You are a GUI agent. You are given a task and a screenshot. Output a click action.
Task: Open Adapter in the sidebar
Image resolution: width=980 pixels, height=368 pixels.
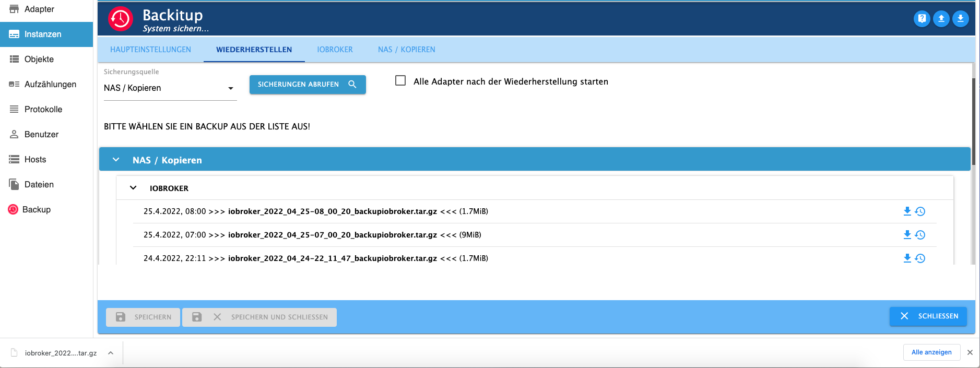point(46,9)
